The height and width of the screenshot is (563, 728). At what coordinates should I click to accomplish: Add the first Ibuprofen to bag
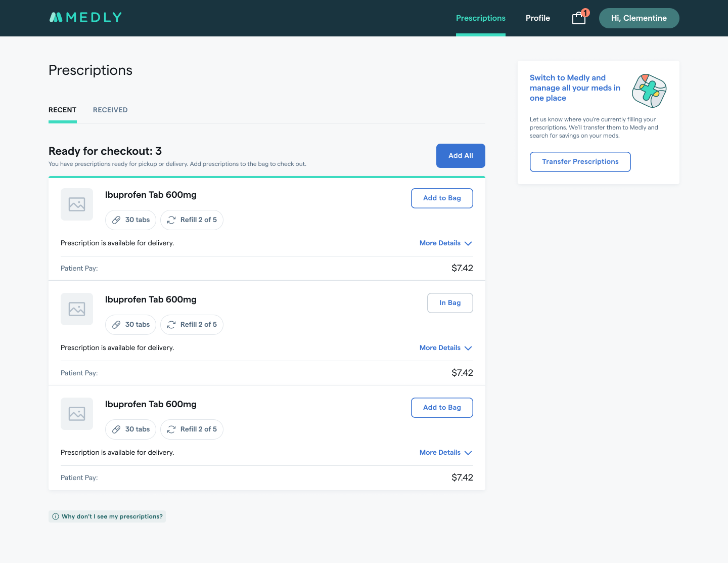tap(442, 198)
